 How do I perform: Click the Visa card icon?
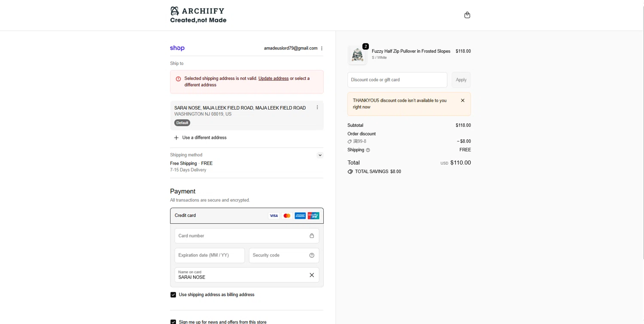coord(273,216)
